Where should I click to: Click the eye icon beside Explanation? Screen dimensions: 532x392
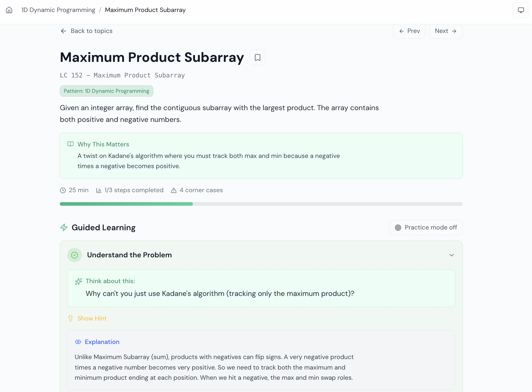(78, 342)
